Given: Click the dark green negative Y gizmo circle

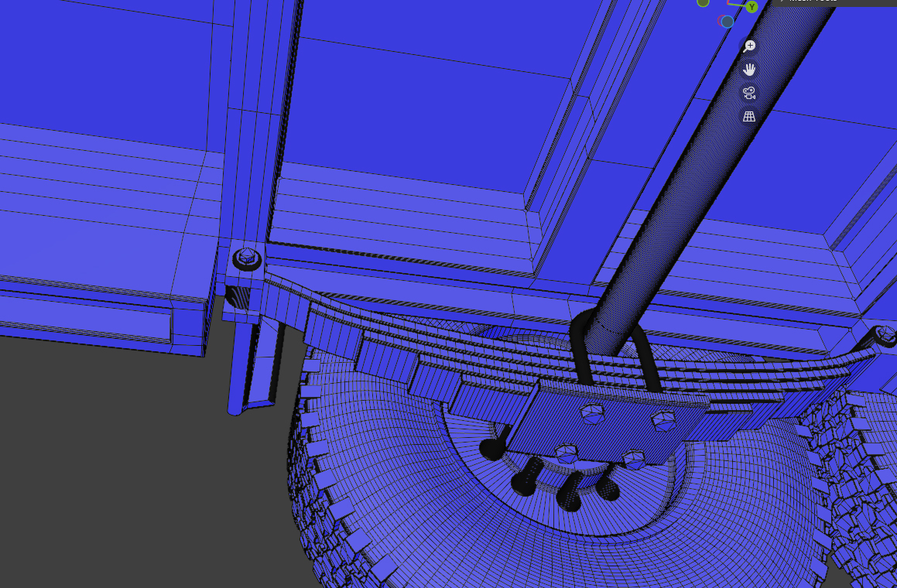Looking at the screenshot, I should tap(703, 2).
